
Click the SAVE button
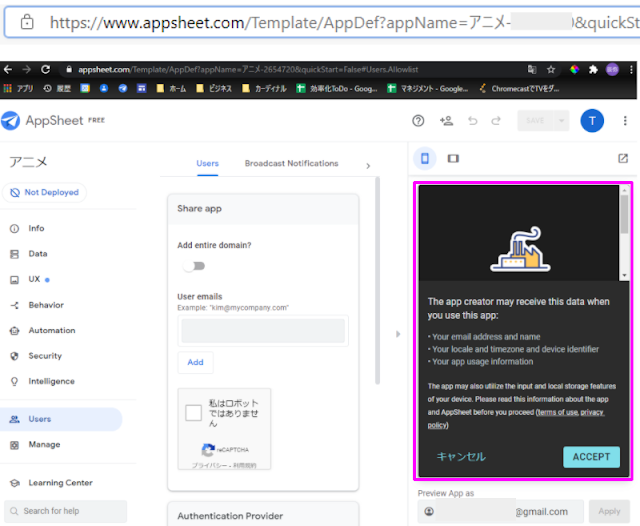535,121
